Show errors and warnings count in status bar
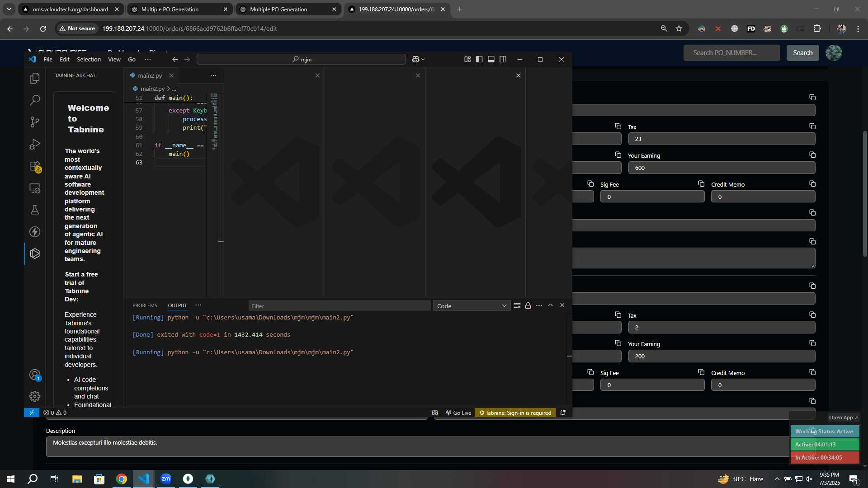 coord(55,413)
